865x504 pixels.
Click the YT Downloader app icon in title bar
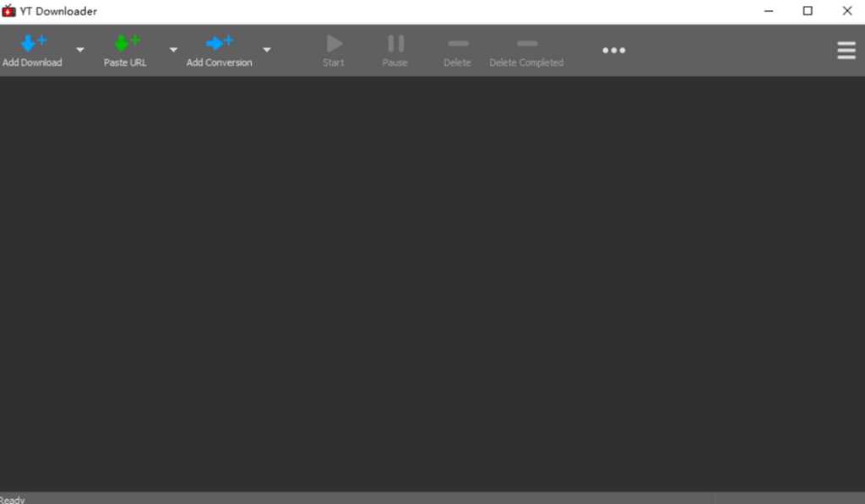(x=9, y=12)
